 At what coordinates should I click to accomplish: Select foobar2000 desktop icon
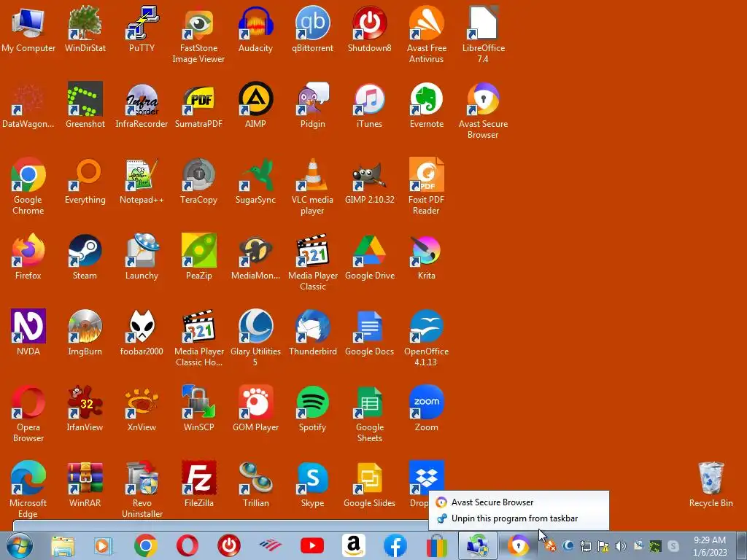[x=142, y=332]
